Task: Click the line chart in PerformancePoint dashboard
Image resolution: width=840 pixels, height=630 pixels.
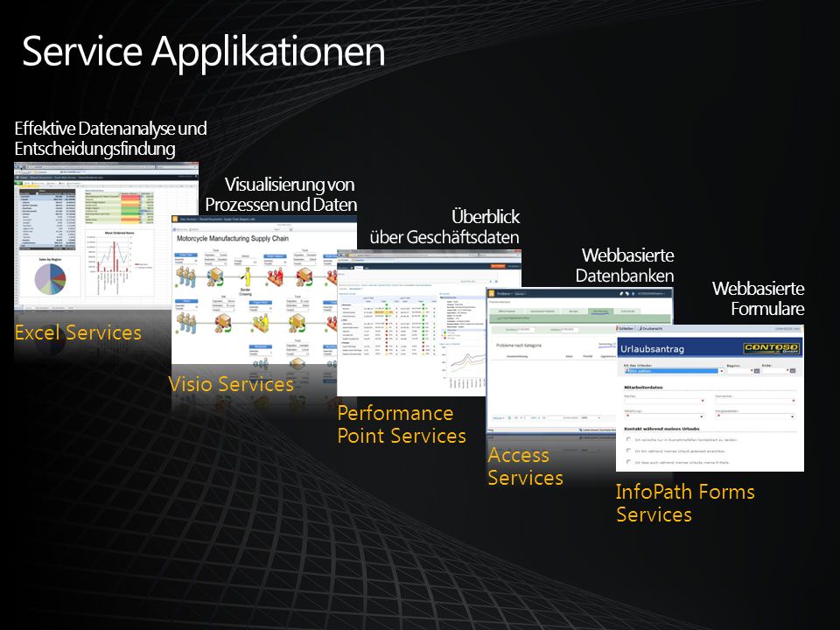Action: coord(464,367)
